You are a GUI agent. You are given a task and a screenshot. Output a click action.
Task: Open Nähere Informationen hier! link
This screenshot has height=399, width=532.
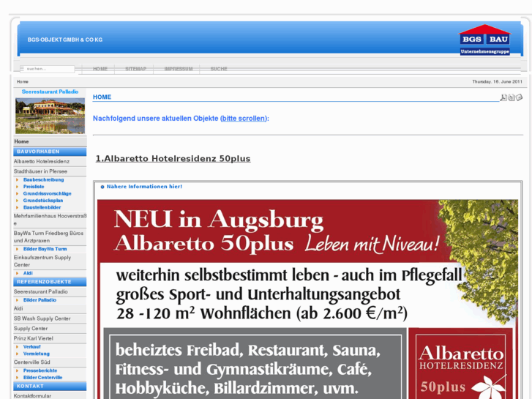coord(145,187)
